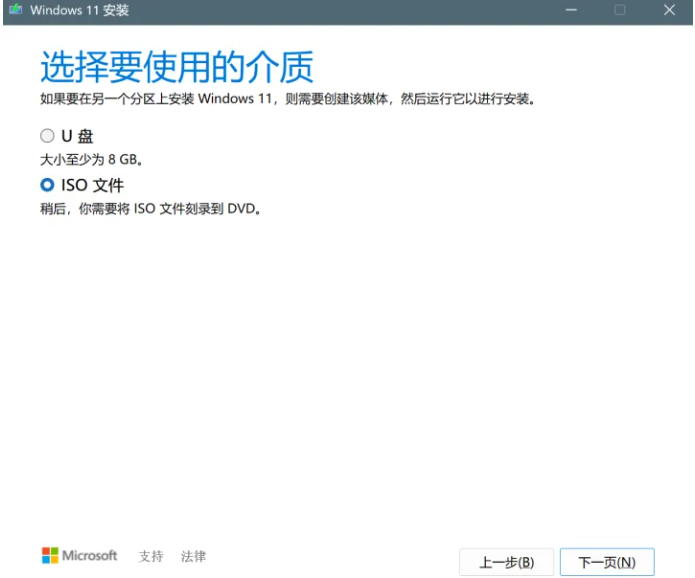Click the 下一页(N) button
Screen dimensions: 695x578
click(607, 562)
